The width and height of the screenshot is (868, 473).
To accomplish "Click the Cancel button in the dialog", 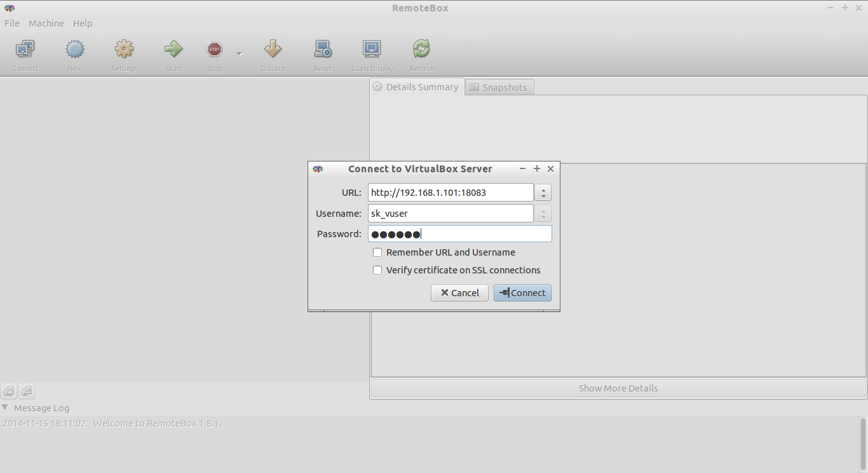I will (x=459, y=292).
